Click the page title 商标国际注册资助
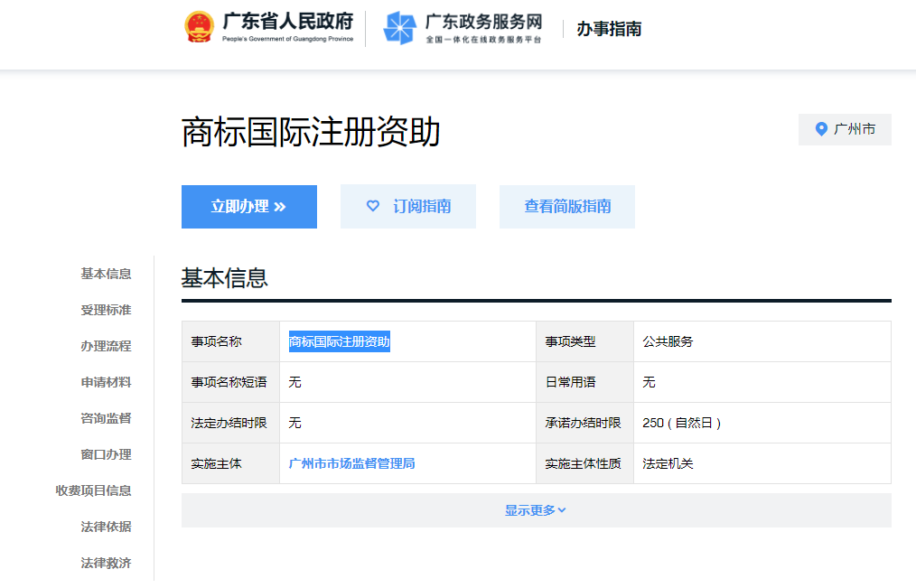 [311, 132]
